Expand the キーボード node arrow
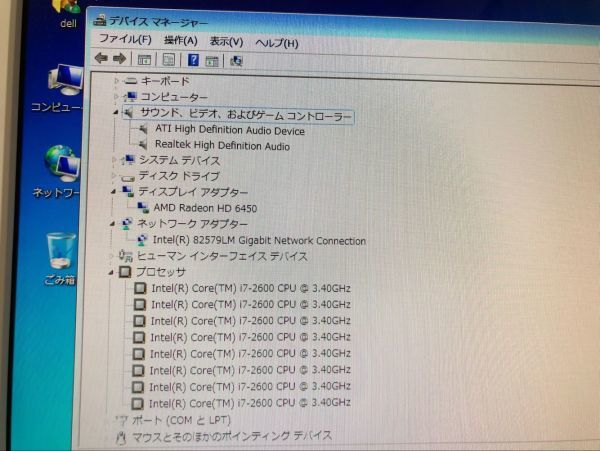600x451 pixels. 117,81
